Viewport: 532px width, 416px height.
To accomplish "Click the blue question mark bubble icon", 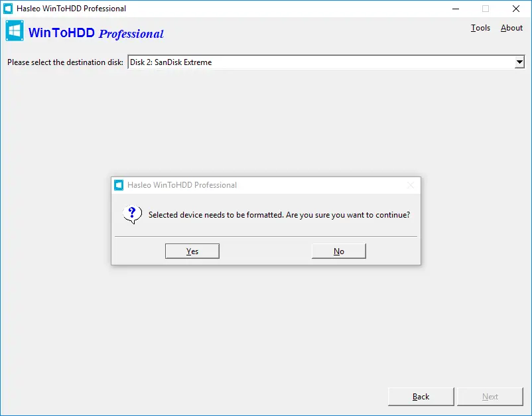I will click(132, 214).
